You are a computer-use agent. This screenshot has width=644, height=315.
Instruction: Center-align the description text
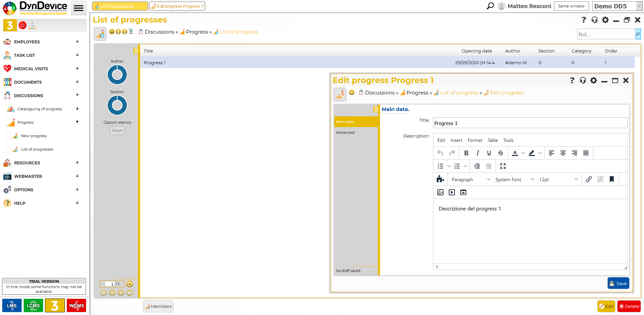563,153
